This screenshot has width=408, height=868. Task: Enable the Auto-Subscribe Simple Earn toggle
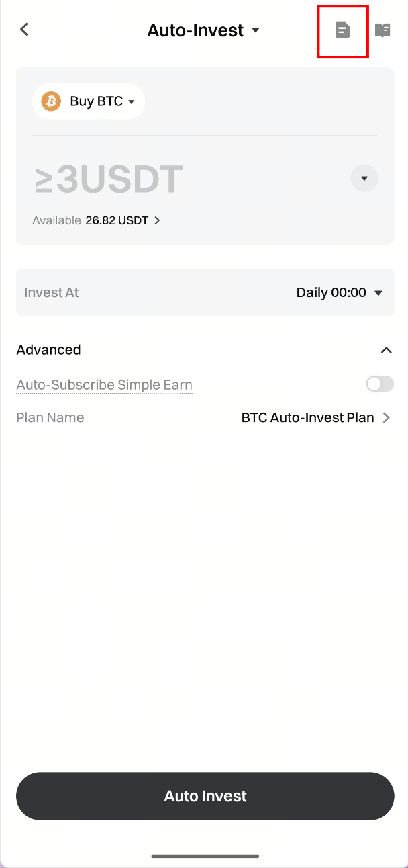pos(380,384)
